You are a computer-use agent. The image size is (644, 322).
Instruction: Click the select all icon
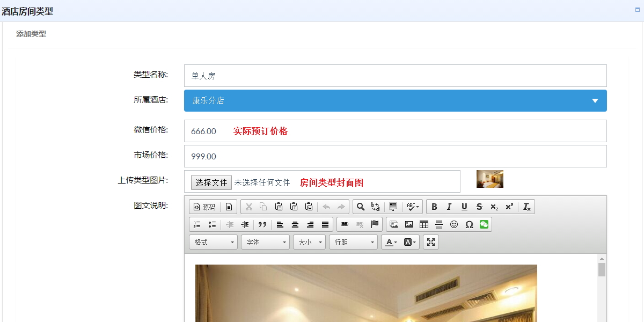pyautogui.click(x=393, y=207)
